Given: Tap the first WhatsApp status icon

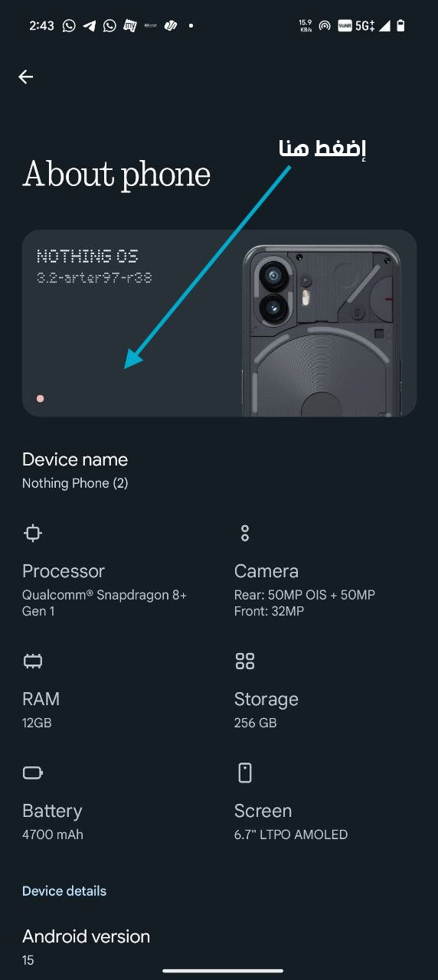Looking at the screenshot, I should (69, 25).
